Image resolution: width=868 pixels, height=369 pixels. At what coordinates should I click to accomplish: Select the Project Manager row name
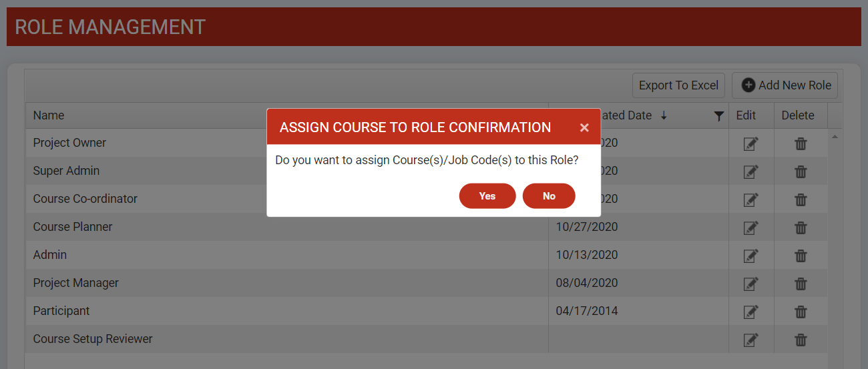pyautogui.click(x=76, y=283)
